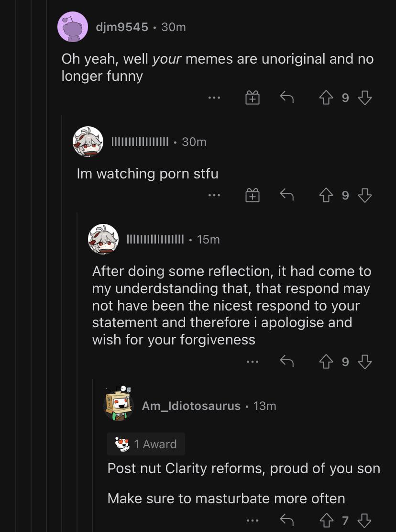Image resolution: width=396 pixels, height=532 pixels.
Task: Click the reply arrow on djm9545's comment
Action: (x=286, y=98)
